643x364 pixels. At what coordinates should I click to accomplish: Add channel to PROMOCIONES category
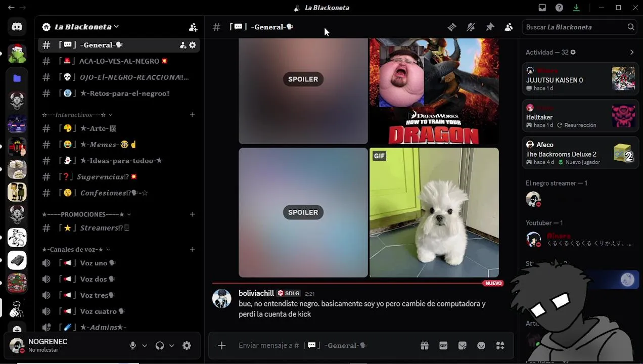(193, 214)
